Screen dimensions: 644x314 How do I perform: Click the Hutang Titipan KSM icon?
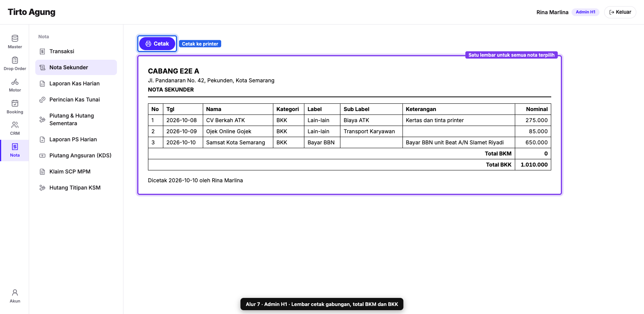[43, 188]
